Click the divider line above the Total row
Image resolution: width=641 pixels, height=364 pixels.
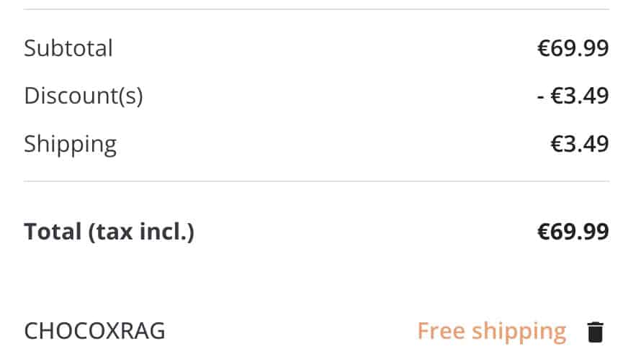[316, 181]
